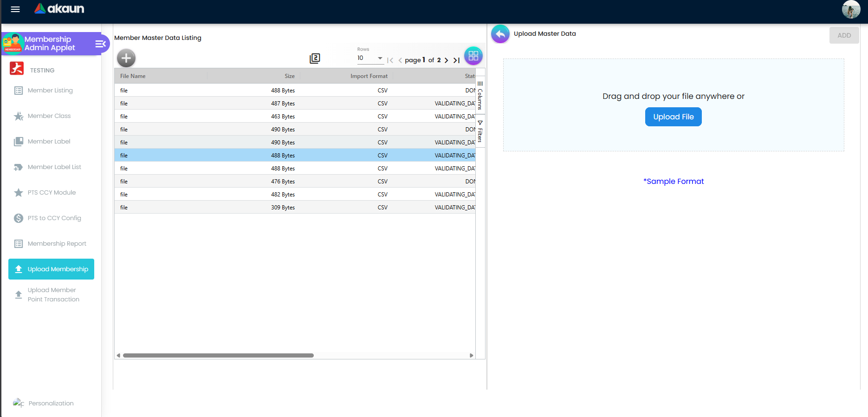
Task: Click the back arrow button
Action: (x=500, y=34)
